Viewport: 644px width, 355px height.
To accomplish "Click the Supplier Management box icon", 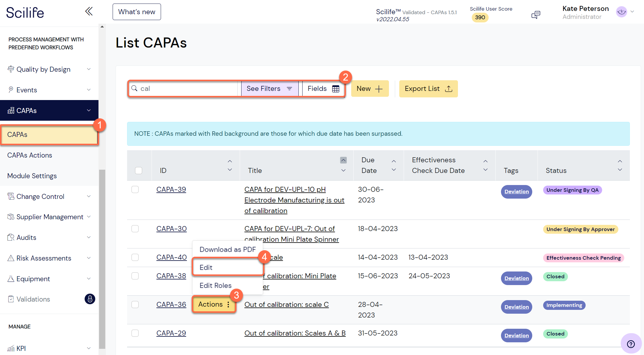I will [11, 217].
